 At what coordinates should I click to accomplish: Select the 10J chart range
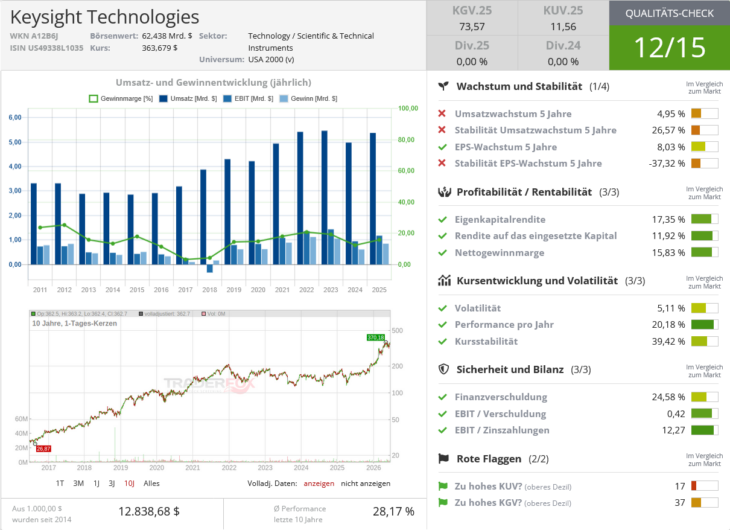pos(129,483)
